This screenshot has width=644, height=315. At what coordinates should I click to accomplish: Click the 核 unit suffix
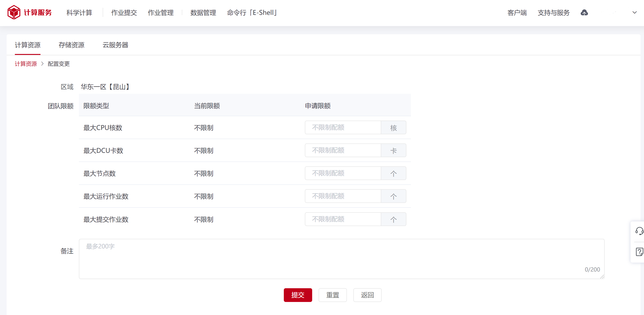(394, 127)
